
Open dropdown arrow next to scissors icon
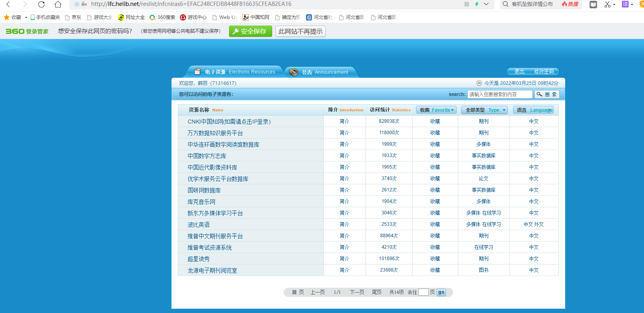[614, 5]
